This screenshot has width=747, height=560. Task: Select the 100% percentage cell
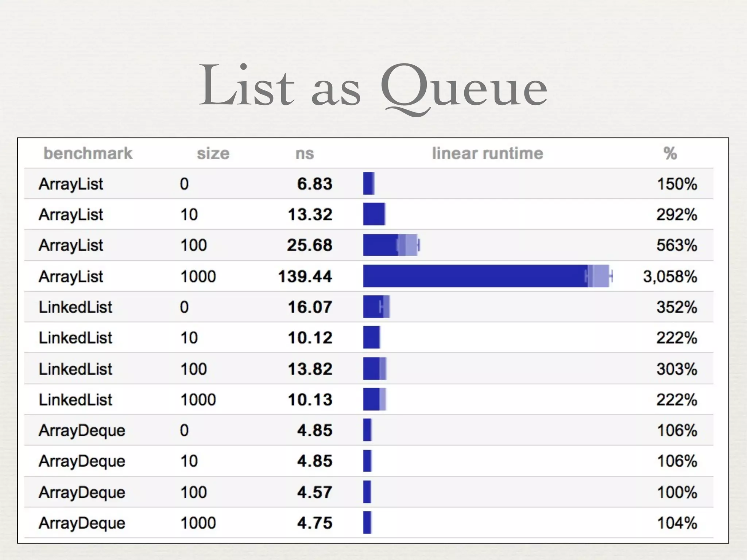(677, 492)
